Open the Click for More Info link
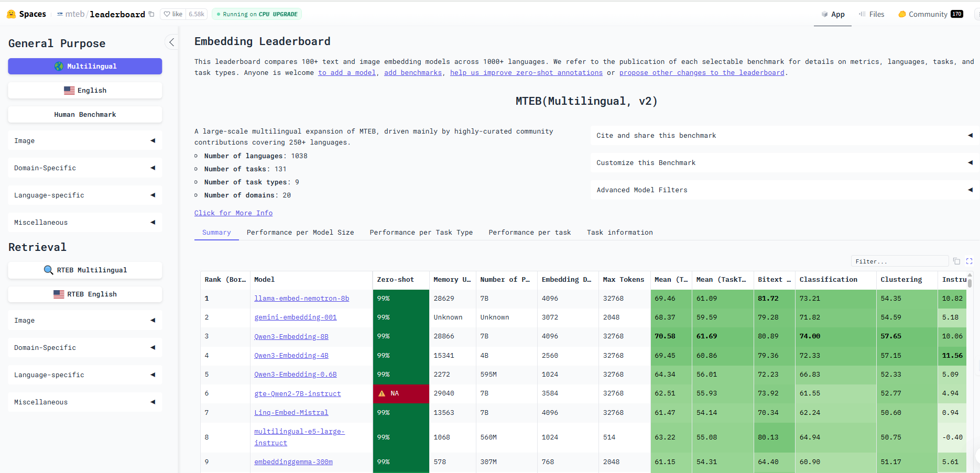This screenshot has width=980, height=473. [233, 213]
